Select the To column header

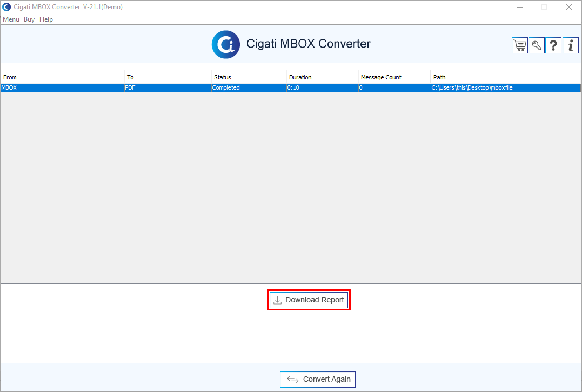tap(168, 77)
